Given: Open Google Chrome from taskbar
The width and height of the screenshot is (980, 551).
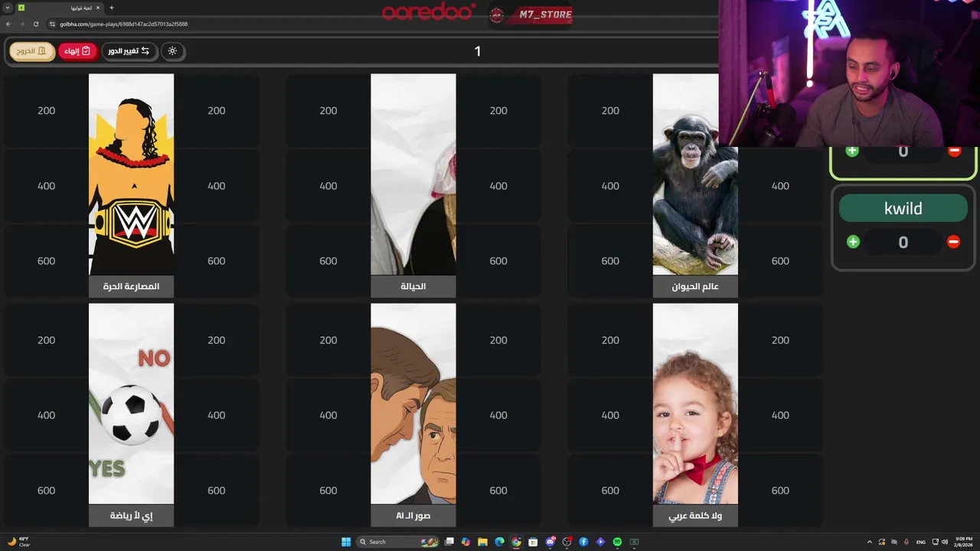Looking at the screenshot, I should [x=516, y=542].
